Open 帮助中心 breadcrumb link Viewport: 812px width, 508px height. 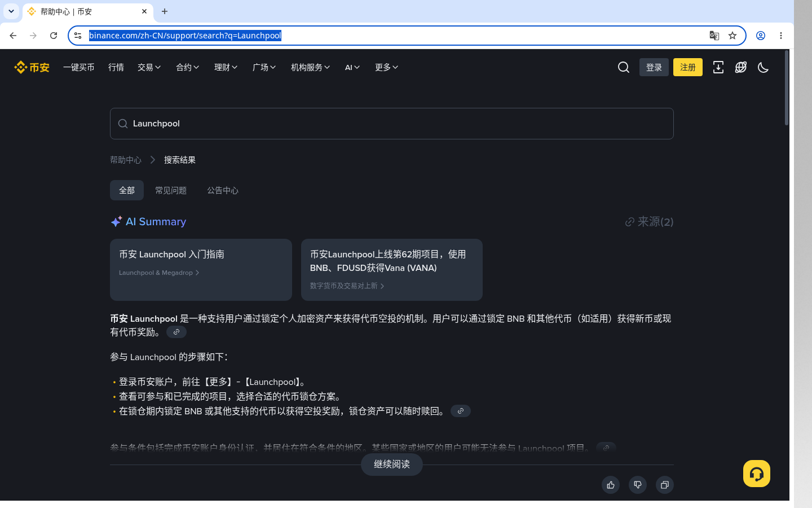(126, 160)
